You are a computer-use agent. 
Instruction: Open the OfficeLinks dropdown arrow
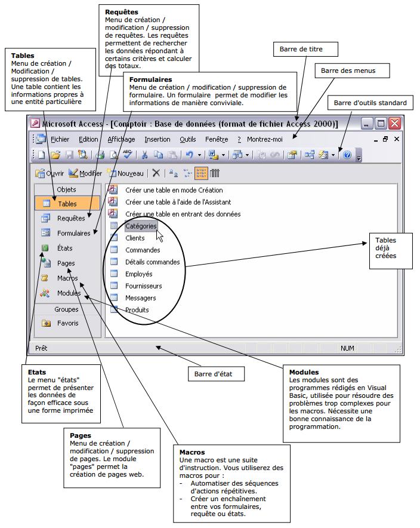223,155
